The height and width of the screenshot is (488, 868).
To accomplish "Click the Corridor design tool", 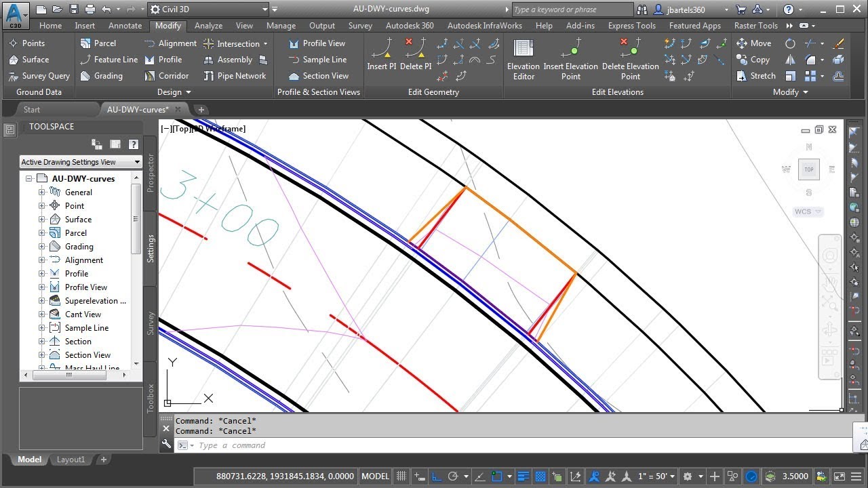I will coord(167,76).
